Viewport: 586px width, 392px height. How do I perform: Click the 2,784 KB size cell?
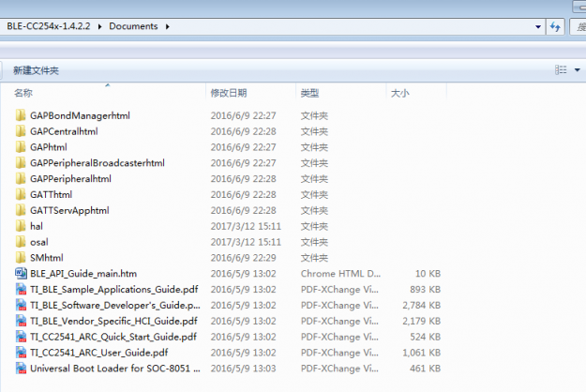[421, 305]
